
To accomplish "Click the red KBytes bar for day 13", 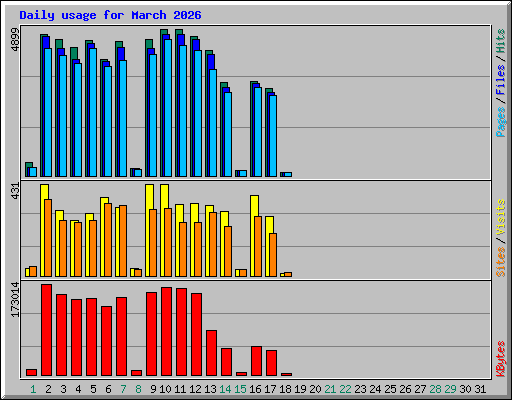I will tap(211, 353).
